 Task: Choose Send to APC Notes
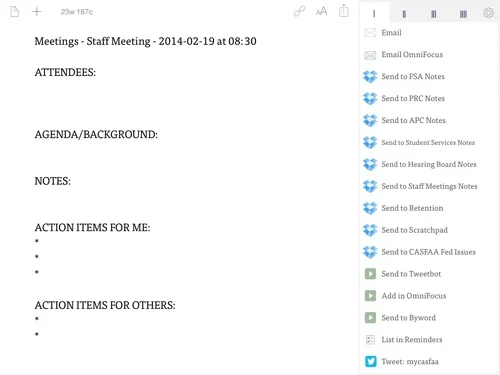point(413,120)
